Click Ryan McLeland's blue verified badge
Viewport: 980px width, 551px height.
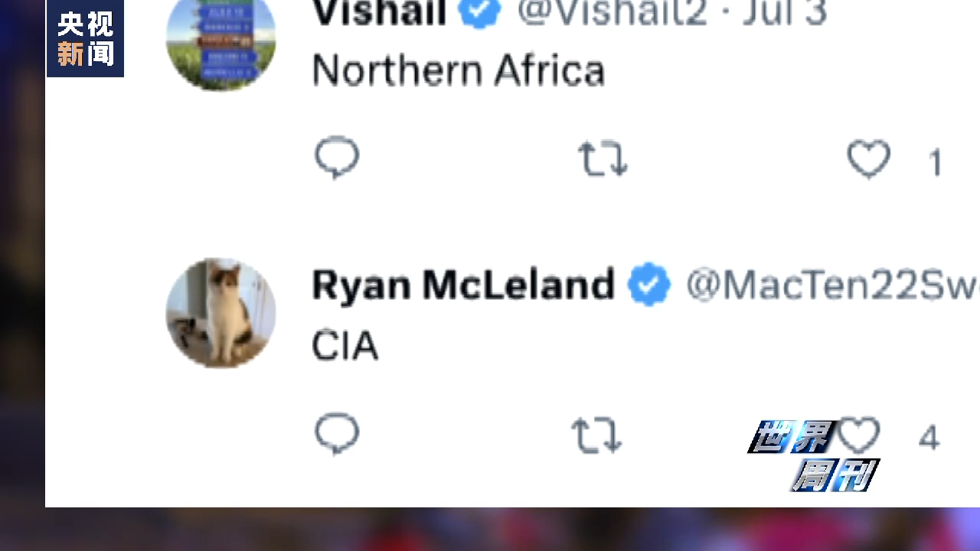[x=648, y=285]
